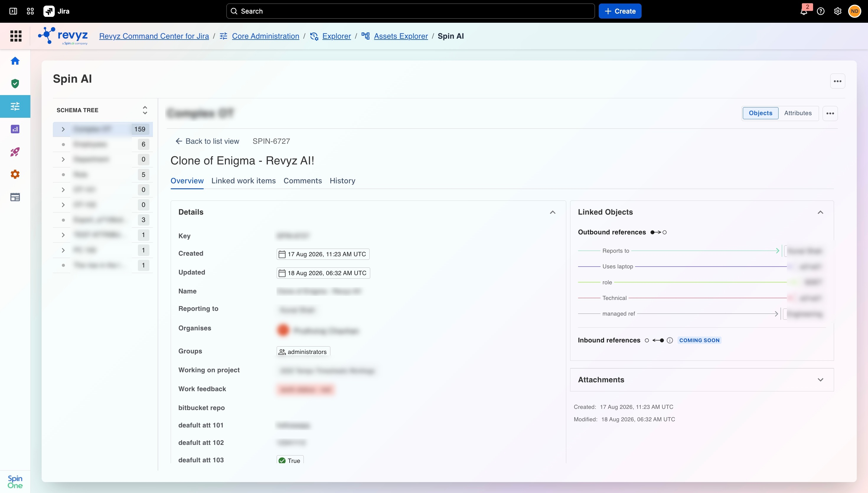Select the sliders icon in left sidebar
Screen dimensions: 868x493
tap(15, 106)
